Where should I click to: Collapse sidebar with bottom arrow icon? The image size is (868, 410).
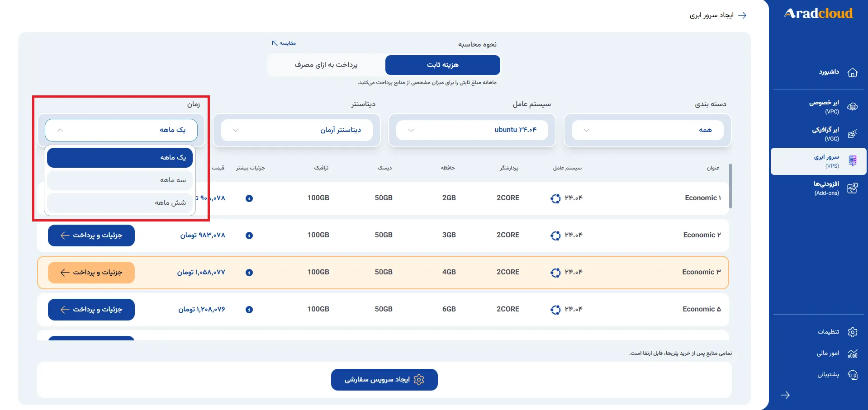[x=785, y=395]
